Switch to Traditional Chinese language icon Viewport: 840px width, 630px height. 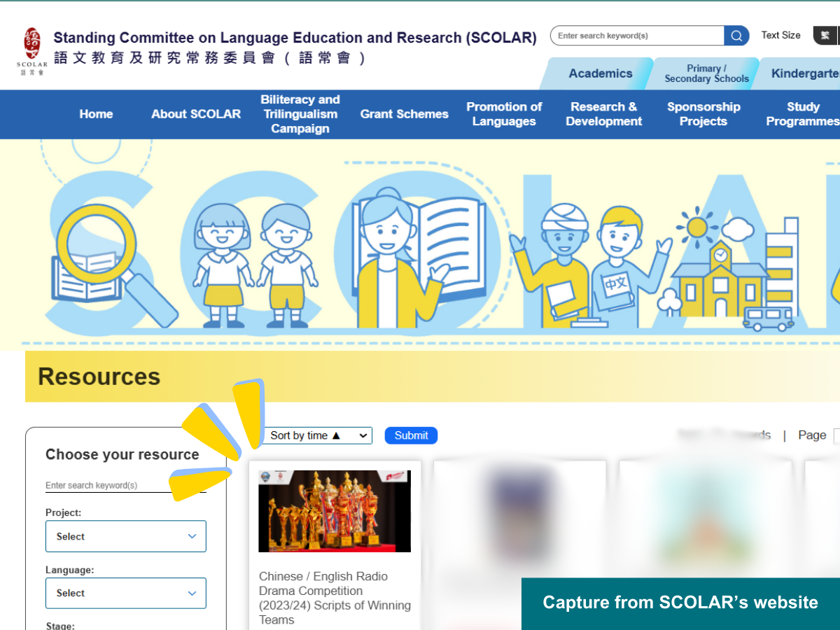point(826,35)
